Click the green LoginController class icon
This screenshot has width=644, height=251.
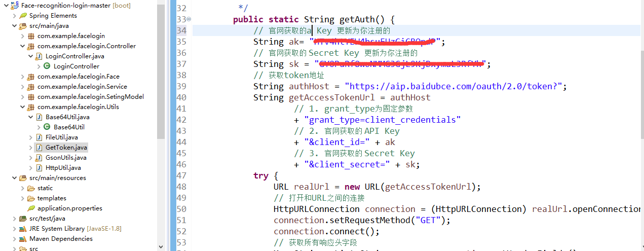point(48,66)
